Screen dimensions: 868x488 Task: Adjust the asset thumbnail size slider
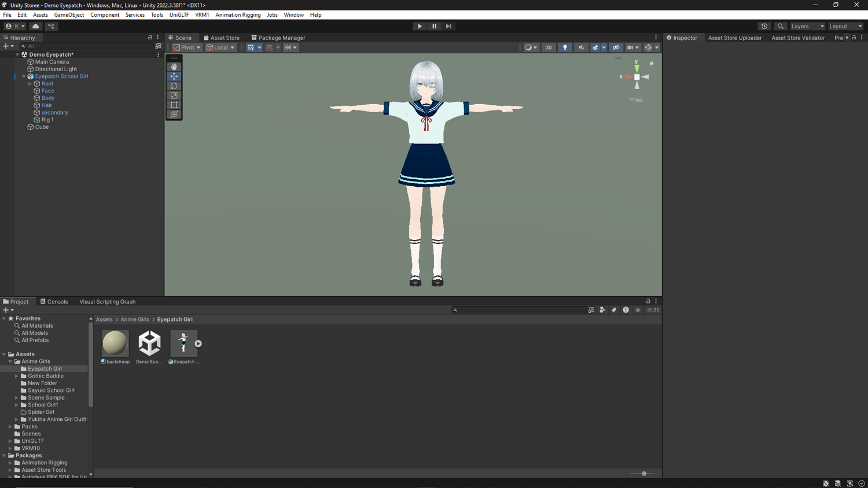pos(643,474)
